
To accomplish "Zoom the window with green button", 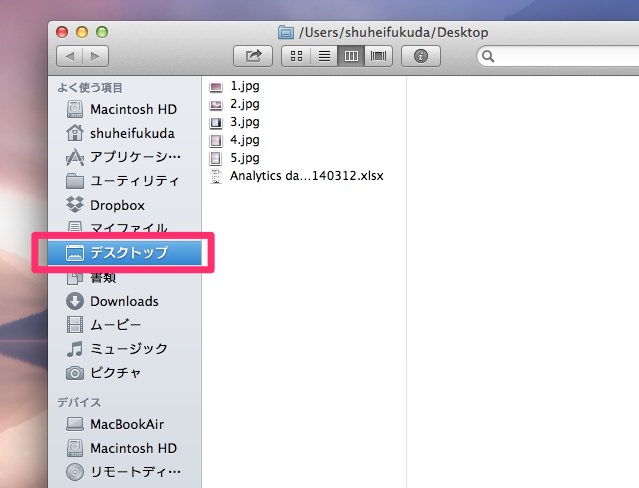I will tap(102, 32).
